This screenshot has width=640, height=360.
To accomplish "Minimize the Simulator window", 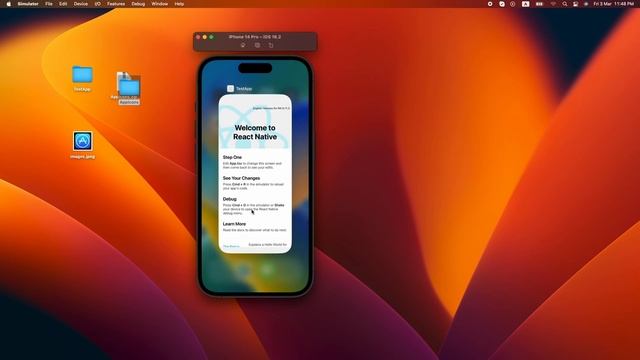I will tap(205, 37).
